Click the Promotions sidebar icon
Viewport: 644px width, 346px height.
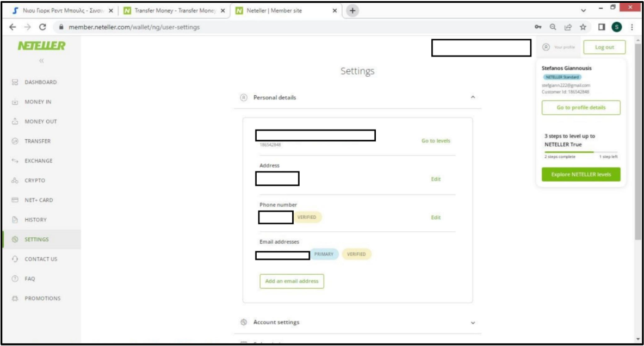click(15, 299)
